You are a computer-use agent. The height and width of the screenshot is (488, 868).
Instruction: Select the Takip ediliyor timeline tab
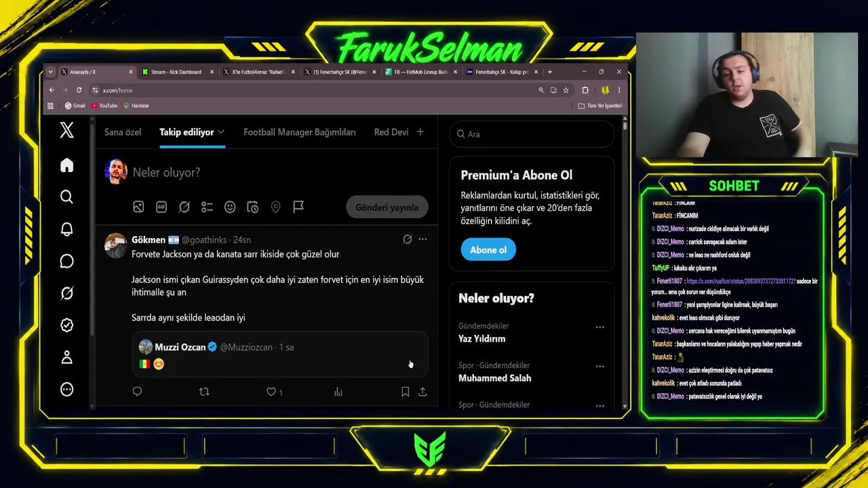click(186, 132)
